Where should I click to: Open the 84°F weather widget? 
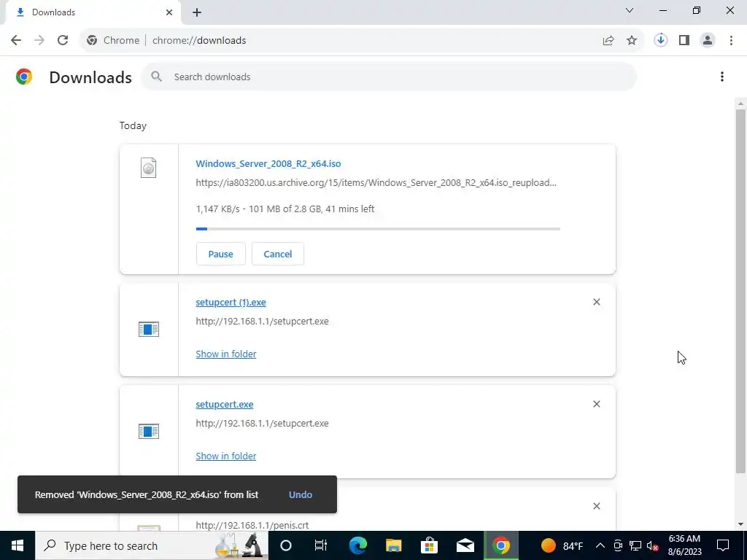[562, 545]
